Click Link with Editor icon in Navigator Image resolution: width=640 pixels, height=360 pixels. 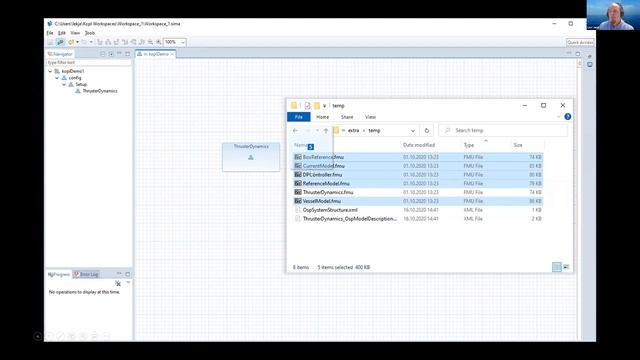[111, 54]
